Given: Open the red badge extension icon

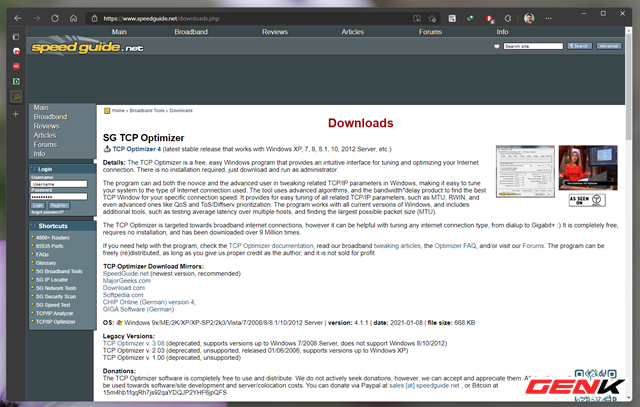Looking at the screenshot, I should click(x=489, y=18).
